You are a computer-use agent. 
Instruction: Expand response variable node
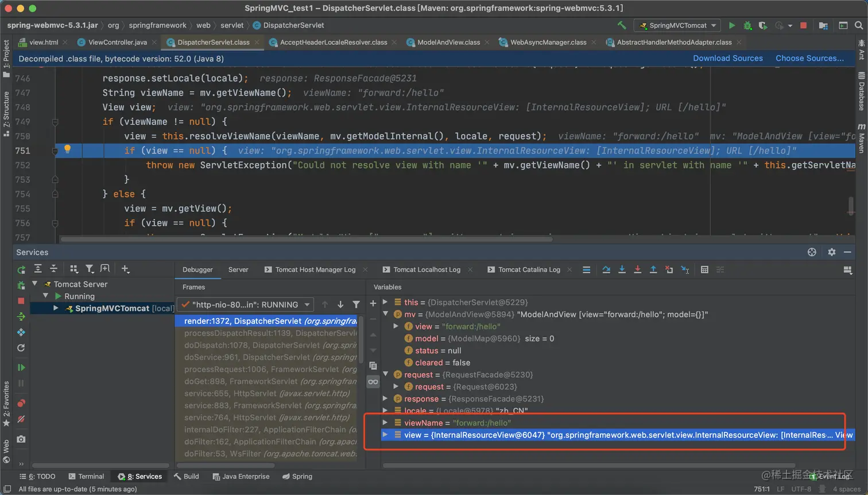(385, 399)
